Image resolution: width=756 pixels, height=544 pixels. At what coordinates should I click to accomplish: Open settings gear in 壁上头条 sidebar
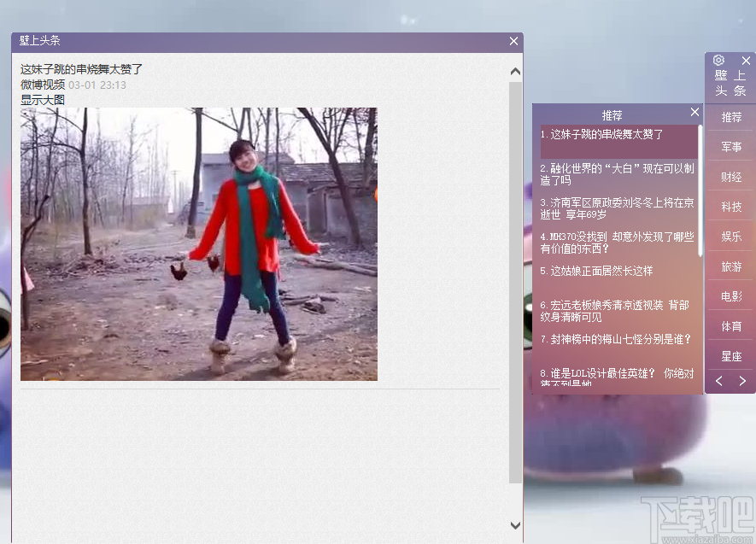(718, 60)
